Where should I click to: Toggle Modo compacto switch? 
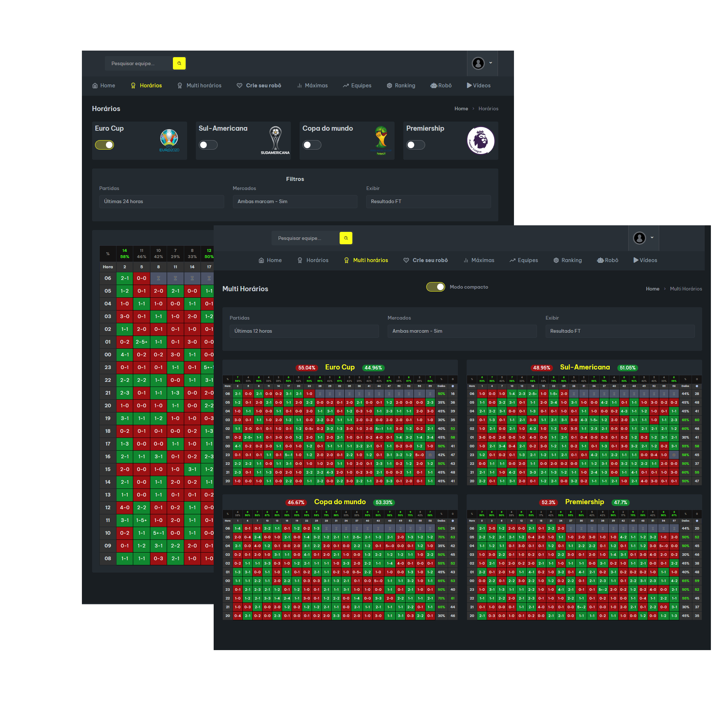coord(436,287)
